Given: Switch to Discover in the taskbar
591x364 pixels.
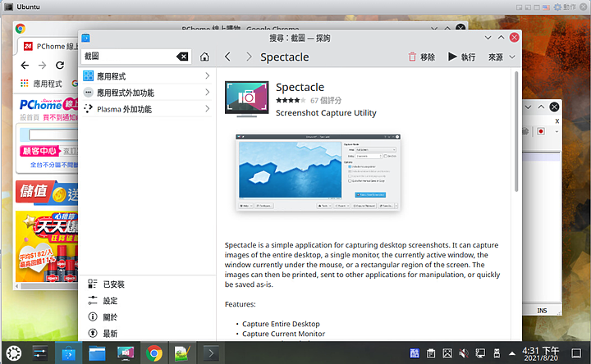Looking at the screenshot, I should pyautogui.click(x=68, y=353).
